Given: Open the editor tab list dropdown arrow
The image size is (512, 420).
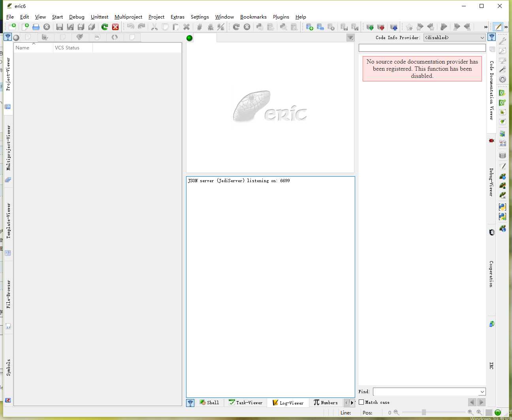Looking at the screenshot, I should coord(350,38).
